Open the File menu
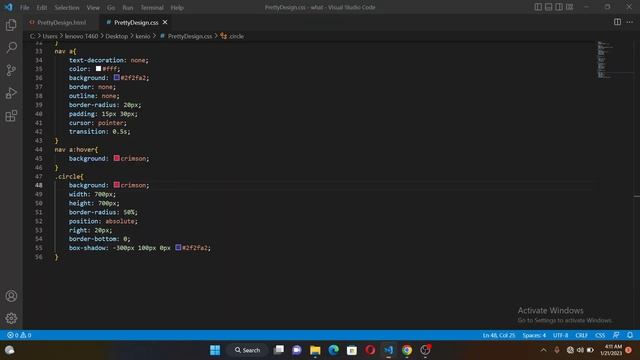This screenshot has height=360, width=640. click(24, 7)
